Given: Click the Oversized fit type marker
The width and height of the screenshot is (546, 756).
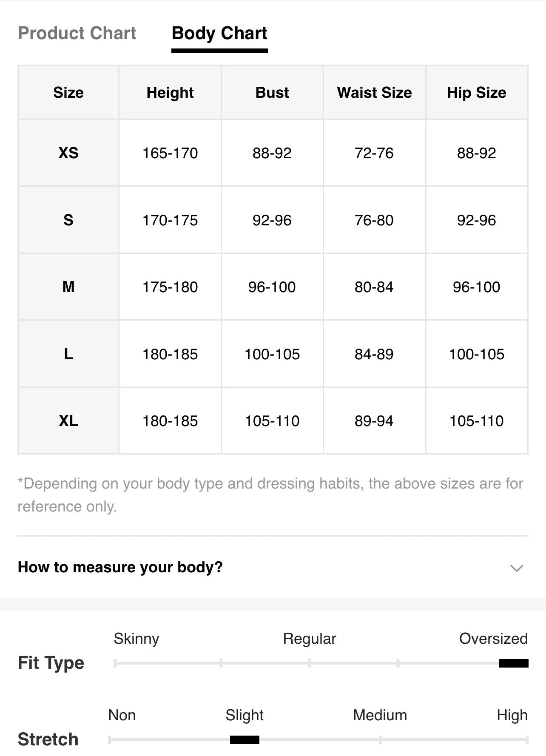Looking at the screenshot, I should click(x=514, y=663).
